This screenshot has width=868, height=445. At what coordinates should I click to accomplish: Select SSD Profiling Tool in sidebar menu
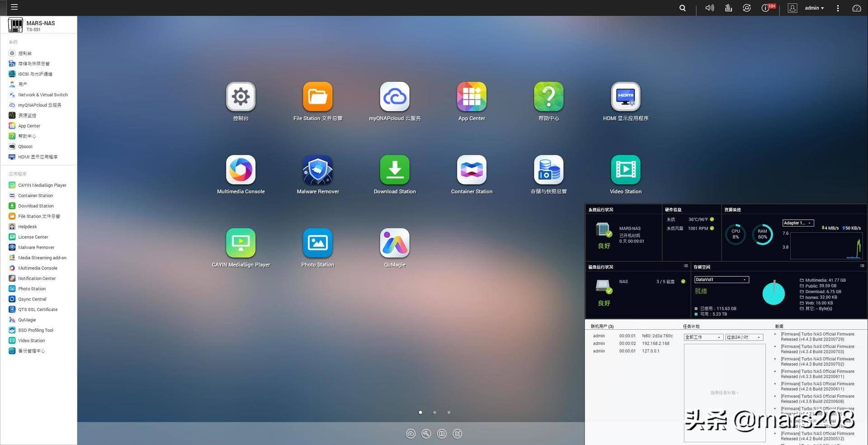[35, 330]
